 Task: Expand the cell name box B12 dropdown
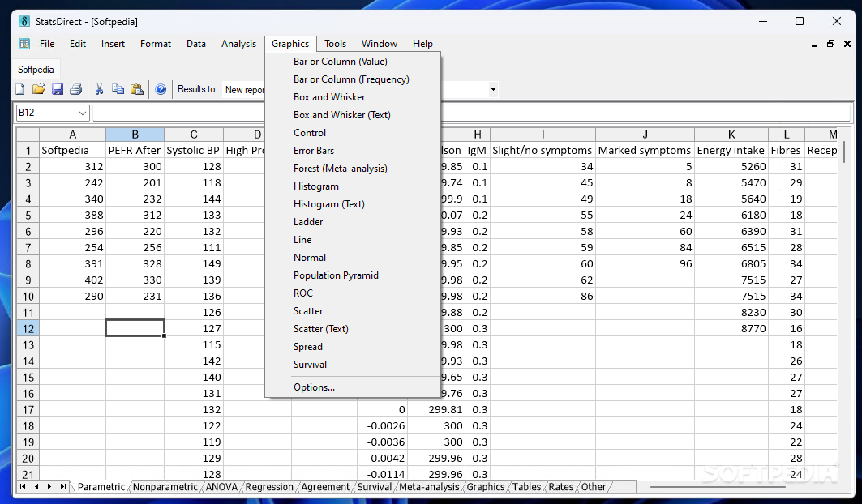[x=83, y=113]
